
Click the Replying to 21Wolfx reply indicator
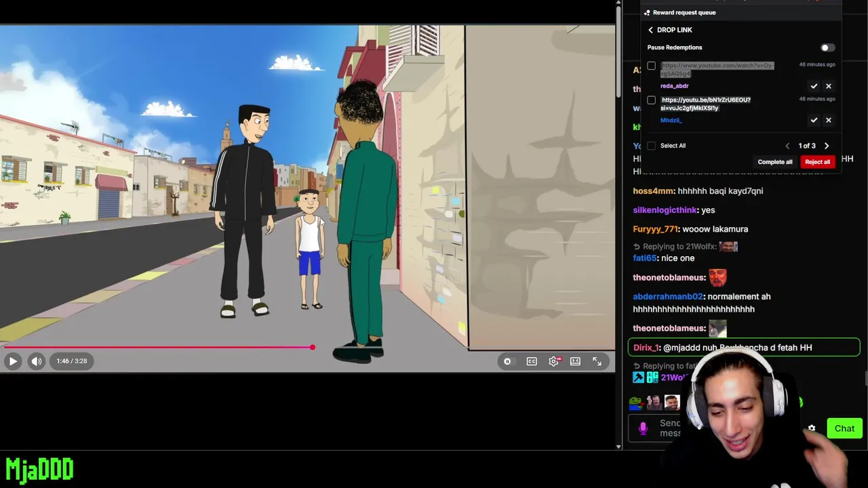click(686, 247)
